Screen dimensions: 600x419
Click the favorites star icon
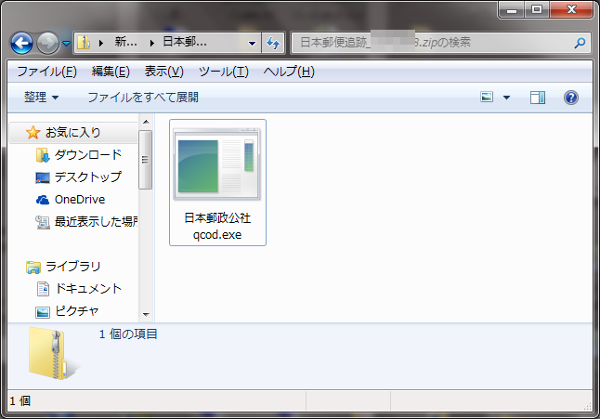pos(33,132)
